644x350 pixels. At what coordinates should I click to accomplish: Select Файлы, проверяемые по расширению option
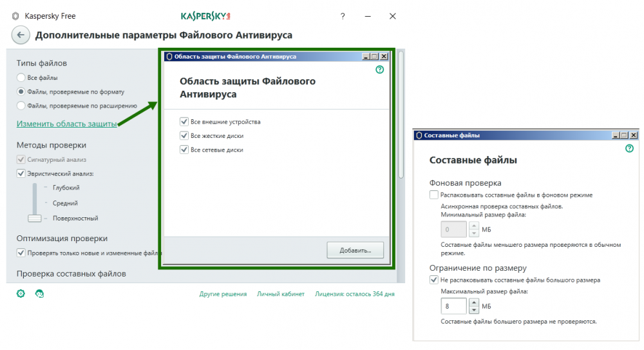(x=21, y=105)
